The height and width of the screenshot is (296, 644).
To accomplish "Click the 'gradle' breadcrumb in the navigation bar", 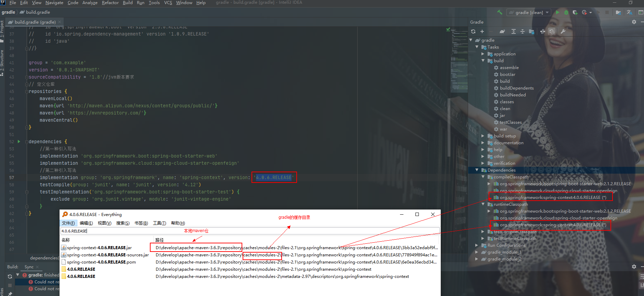I will point(8,12).
